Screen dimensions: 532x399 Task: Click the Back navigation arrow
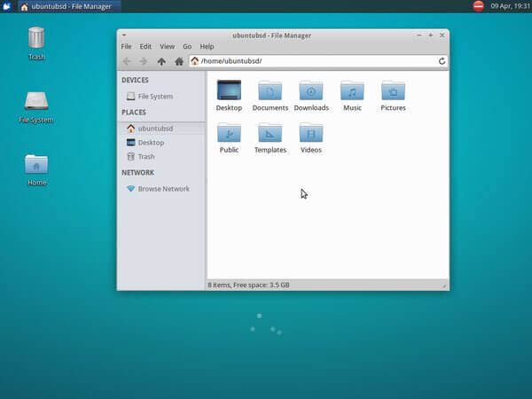[126, 61]
